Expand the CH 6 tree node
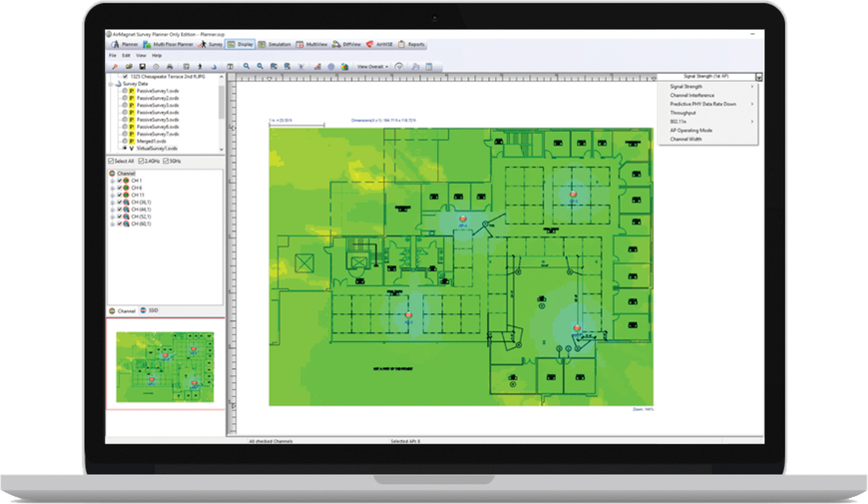The width and height of the screenshot is (868, 504). point(113,188)
